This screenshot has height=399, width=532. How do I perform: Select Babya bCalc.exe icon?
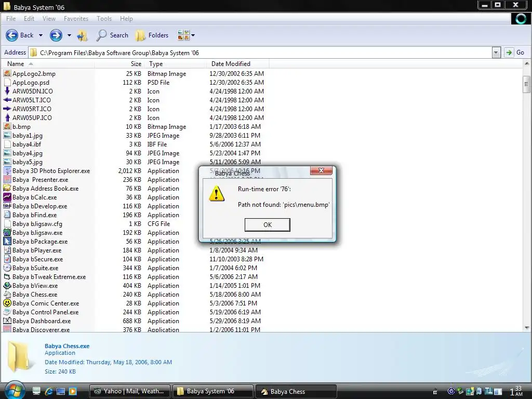(x=7, y=197)
